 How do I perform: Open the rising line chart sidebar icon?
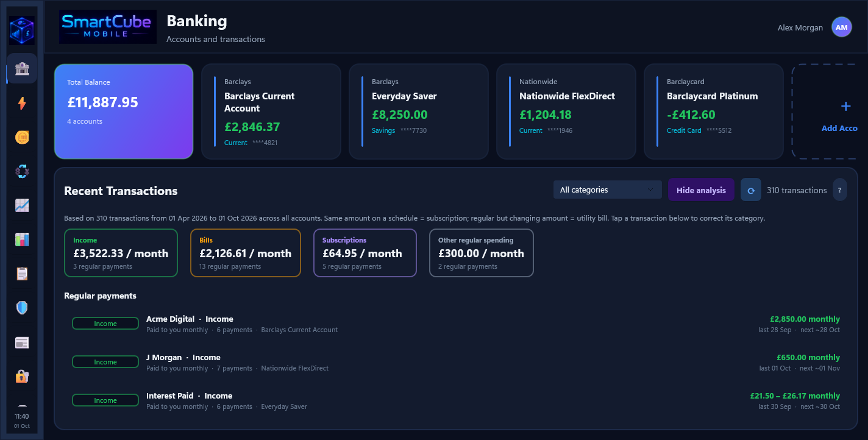pos(22,205)
